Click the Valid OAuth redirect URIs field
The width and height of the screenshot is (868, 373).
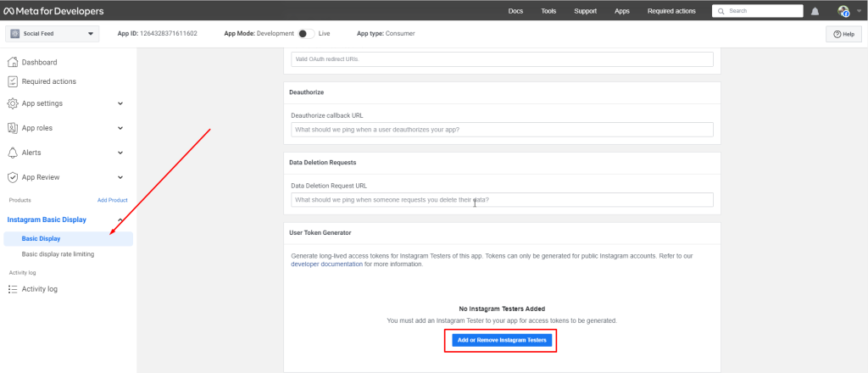502,59
